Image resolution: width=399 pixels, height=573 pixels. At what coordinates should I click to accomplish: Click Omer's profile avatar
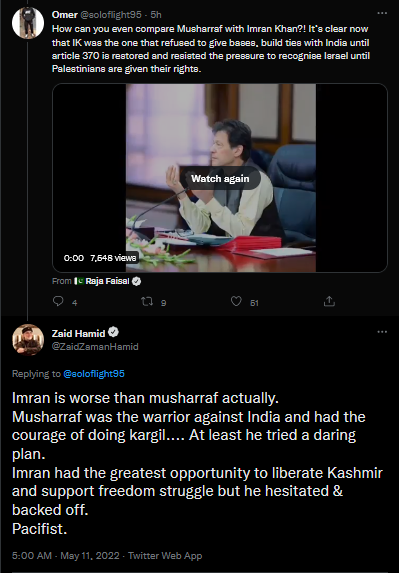[28, 23]
